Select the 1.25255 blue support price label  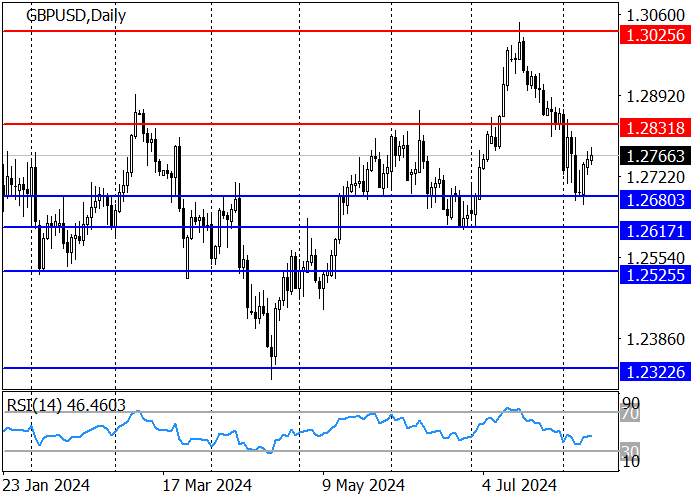click(x=655, y=275)
